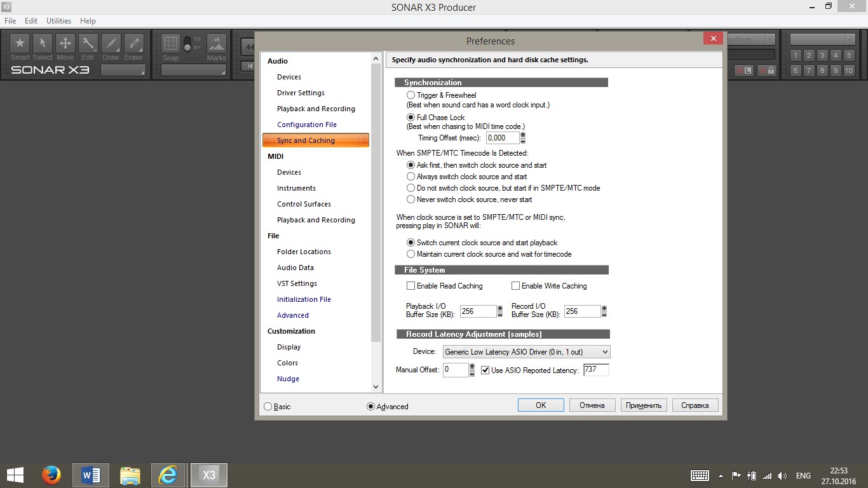
Task: Click the Timing Offset field
Action: [503, 138]
